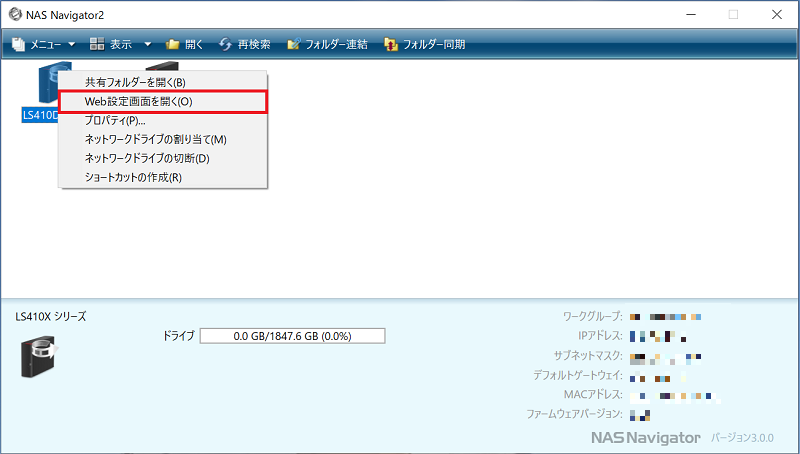Click the フォルダー連結 icon

293,44
